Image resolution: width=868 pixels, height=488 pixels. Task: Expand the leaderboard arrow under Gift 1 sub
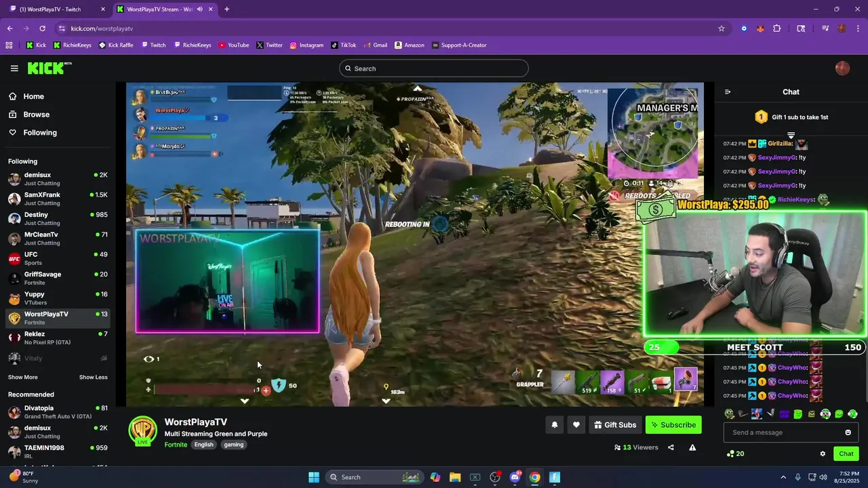pos(791,135)
